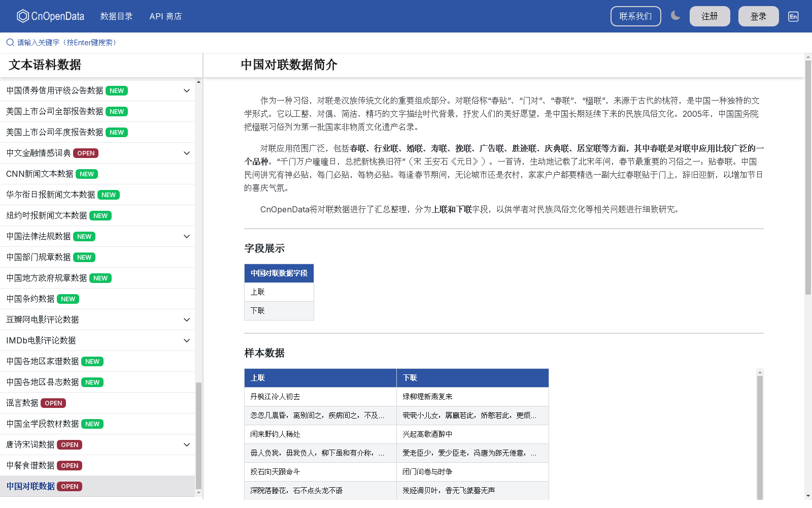Click the 样本数据 section heading
This screenshot has width=812, height=508.
point(264,353)
